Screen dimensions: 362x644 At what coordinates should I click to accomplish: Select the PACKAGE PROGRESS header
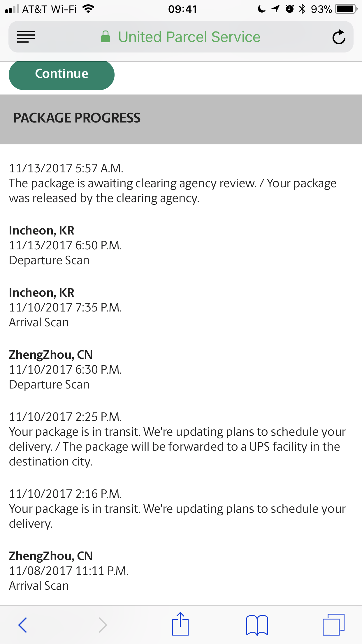[77, 118]
